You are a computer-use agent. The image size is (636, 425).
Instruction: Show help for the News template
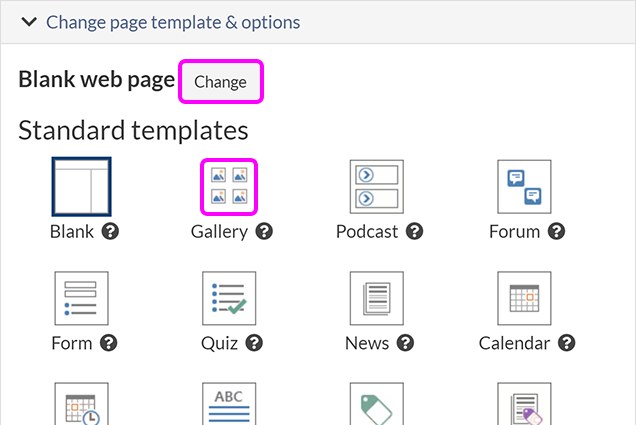[405, 344]
